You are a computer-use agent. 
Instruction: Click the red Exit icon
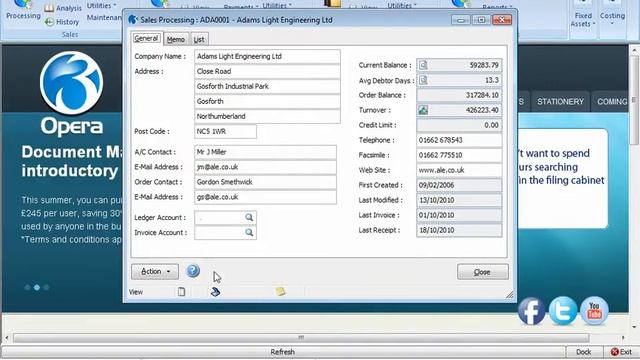[614, 351]
